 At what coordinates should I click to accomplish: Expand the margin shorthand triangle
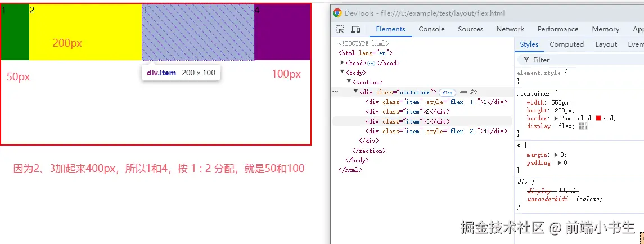556,155
